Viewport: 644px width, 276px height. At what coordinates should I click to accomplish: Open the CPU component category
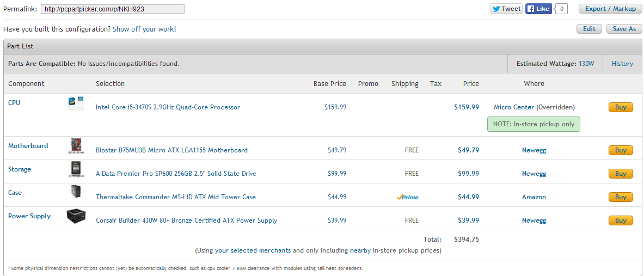pos(14,103)
